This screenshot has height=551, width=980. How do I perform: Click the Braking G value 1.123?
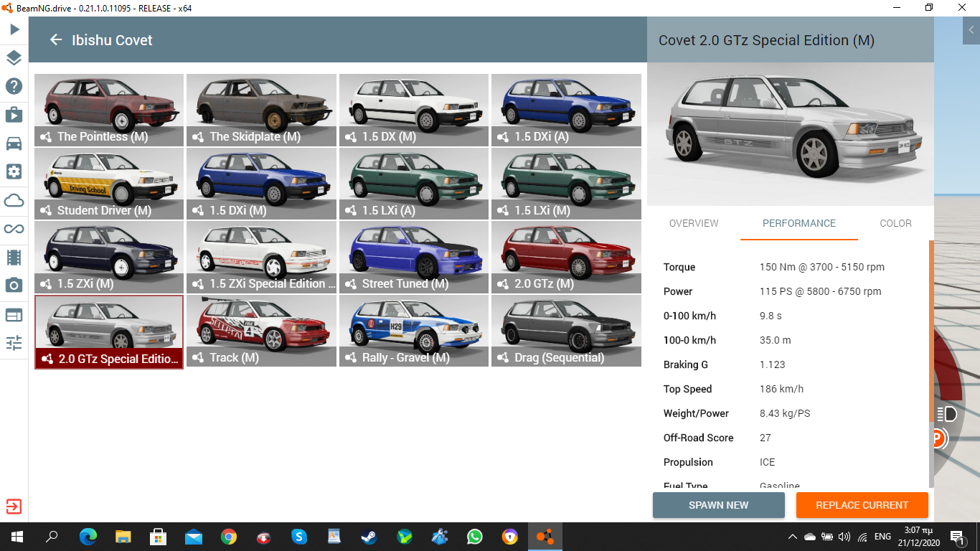(x=773, y=364)
